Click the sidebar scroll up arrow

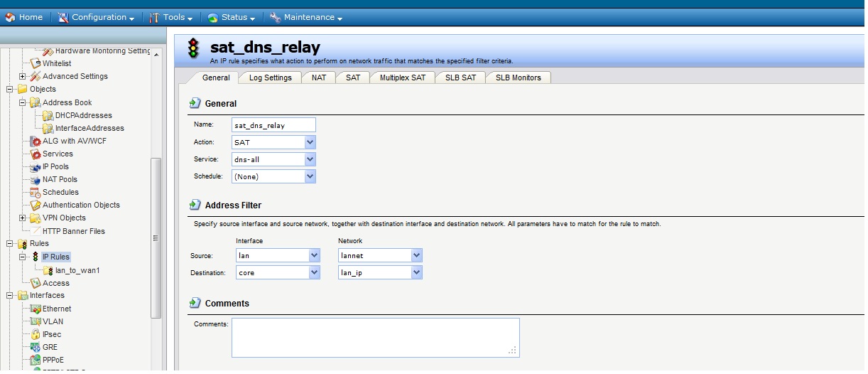[156, 54]
